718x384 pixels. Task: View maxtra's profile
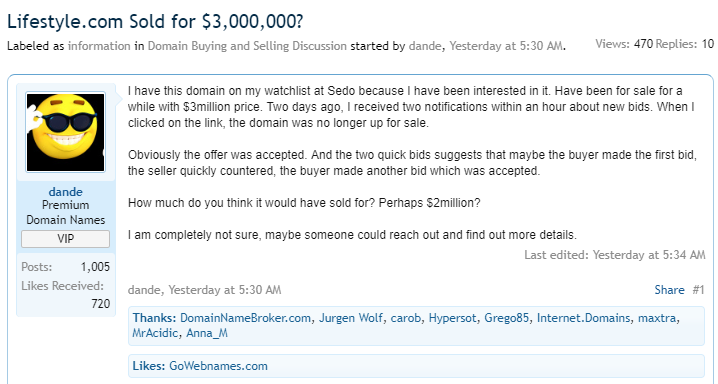coord(657,318)
